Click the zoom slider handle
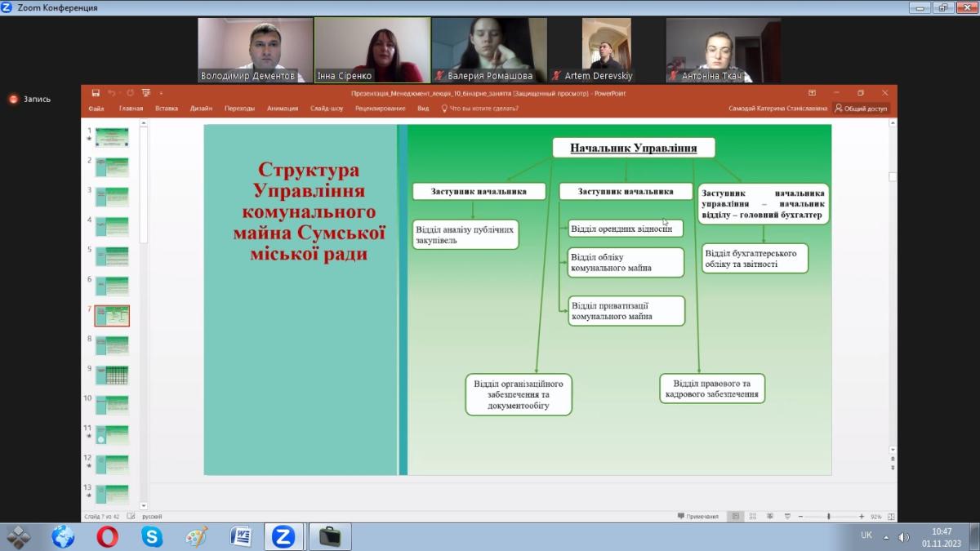 coord(829,517)
